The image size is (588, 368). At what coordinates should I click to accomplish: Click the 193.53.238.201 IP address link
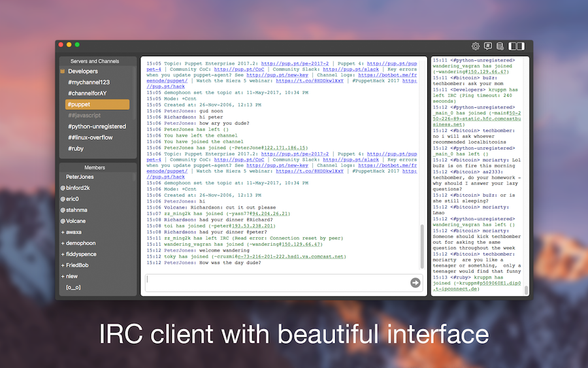(252, 226)
